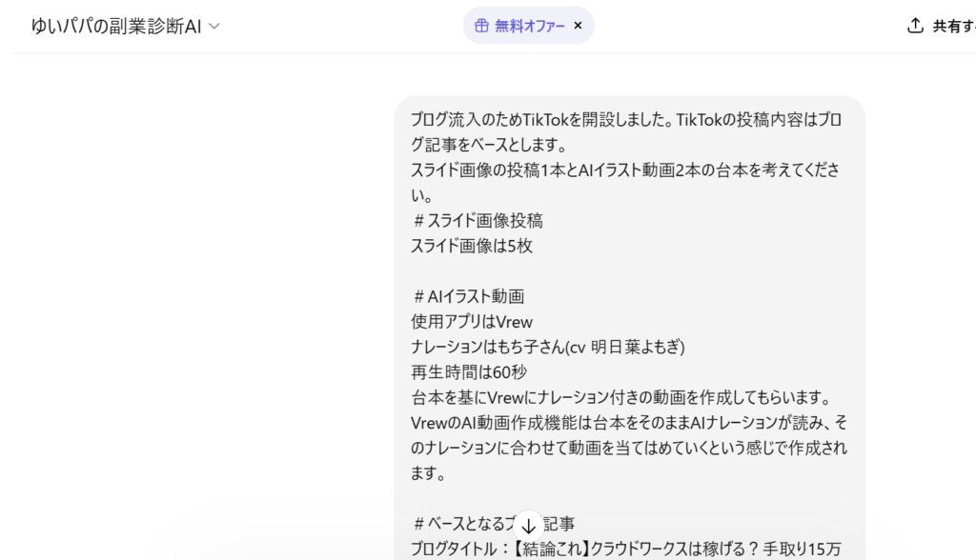
Task: Click the ナレーションはもち子さん line
Action: click(547, 347)
